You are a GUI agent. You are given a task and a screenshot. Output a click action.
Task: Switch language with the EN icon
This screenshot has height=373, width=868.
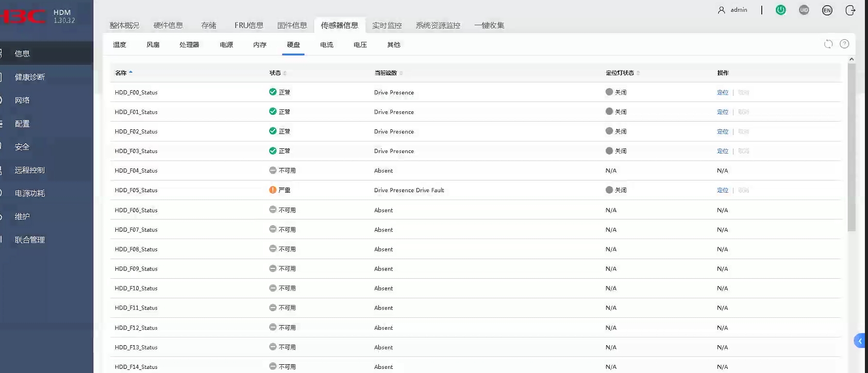[827, 10]
